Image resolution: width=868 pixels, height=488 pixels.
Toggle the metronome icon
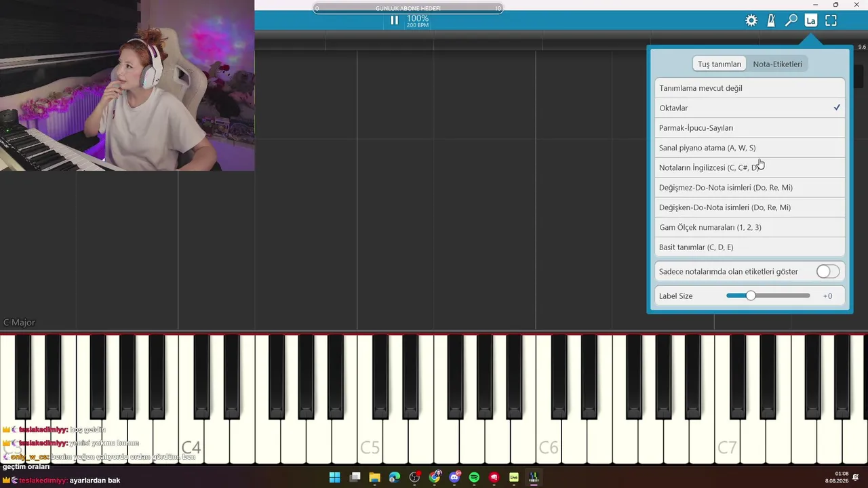click(771, 20)
